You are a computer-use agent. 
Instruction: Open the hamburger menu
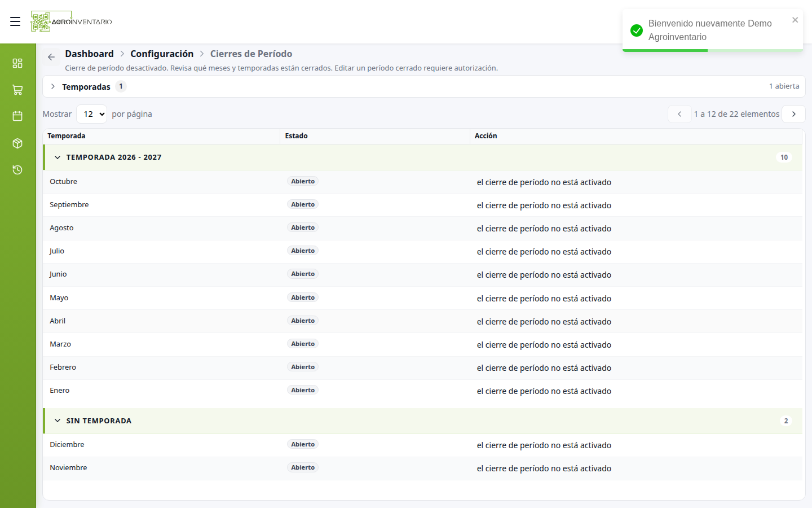[x=15, y=21]
